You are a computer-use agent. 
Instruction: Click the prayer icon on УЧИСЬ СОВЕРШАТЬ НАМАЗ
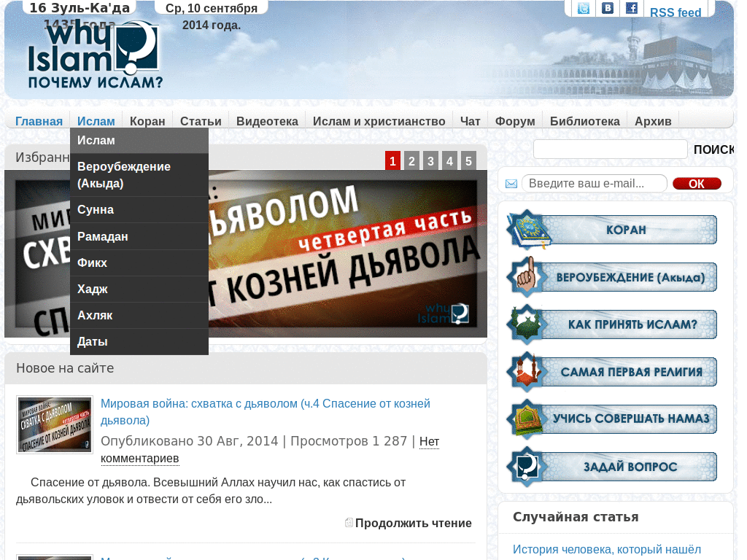(x=527, y=419)
